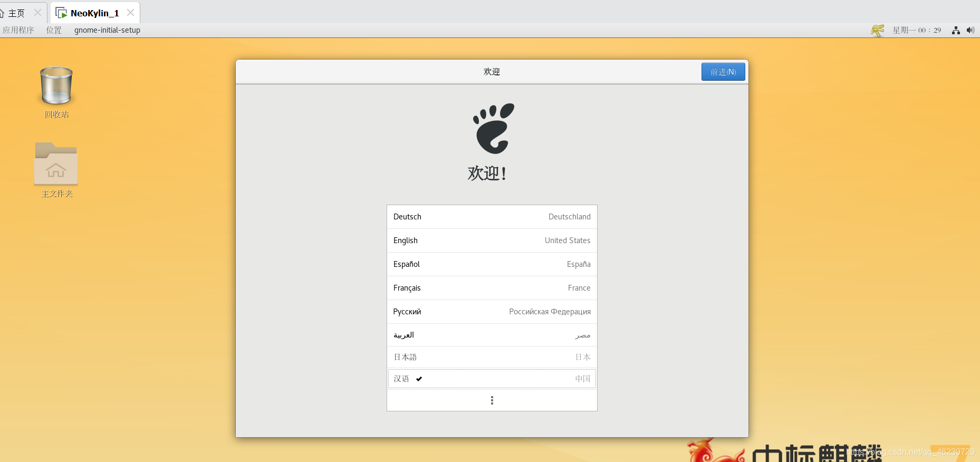Click the 主页 tab's home icon
Viewport: 980px width, 462px height.
(x=2, y=13)
